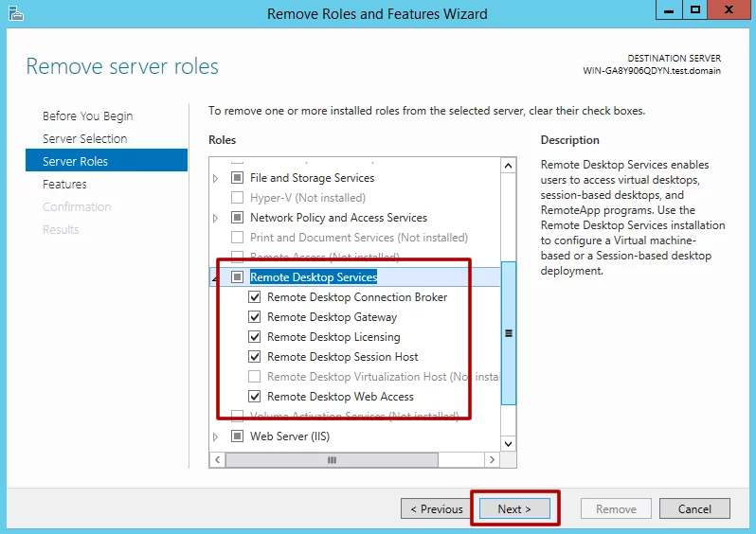This screenshot has width=756, height=534.
Task: Cancel the wizard
Action: (x=694, y=509)
